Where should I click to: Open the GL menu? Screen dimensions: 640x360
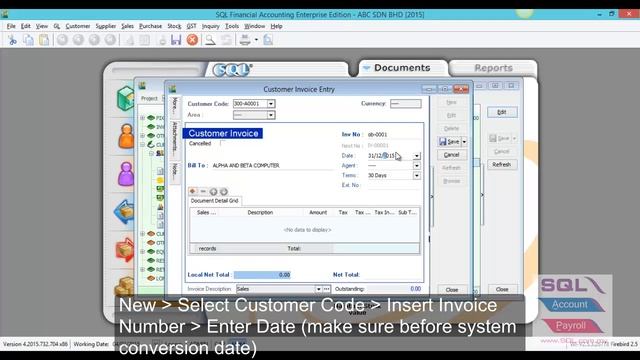(x=57, y=26)
